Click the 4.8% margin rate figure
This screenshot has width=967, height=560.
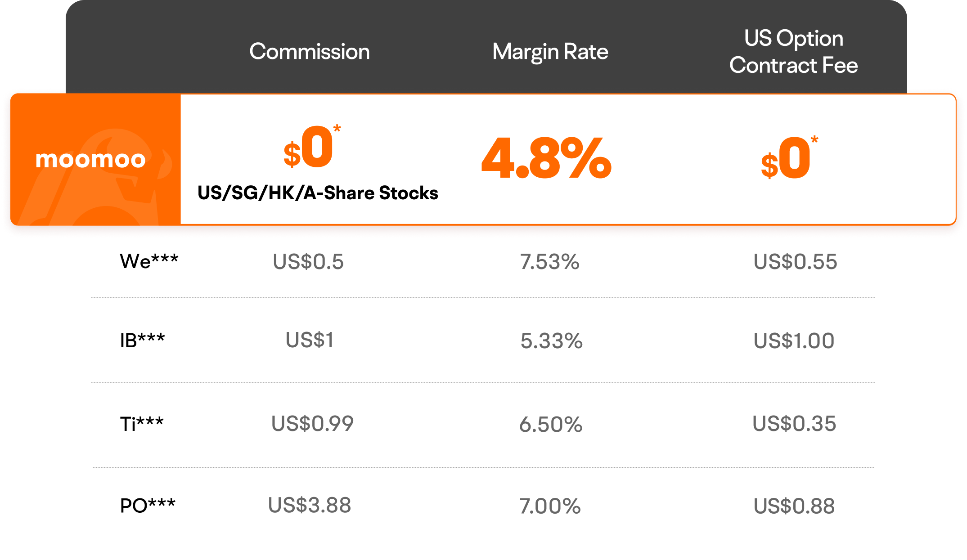(546, 159)
